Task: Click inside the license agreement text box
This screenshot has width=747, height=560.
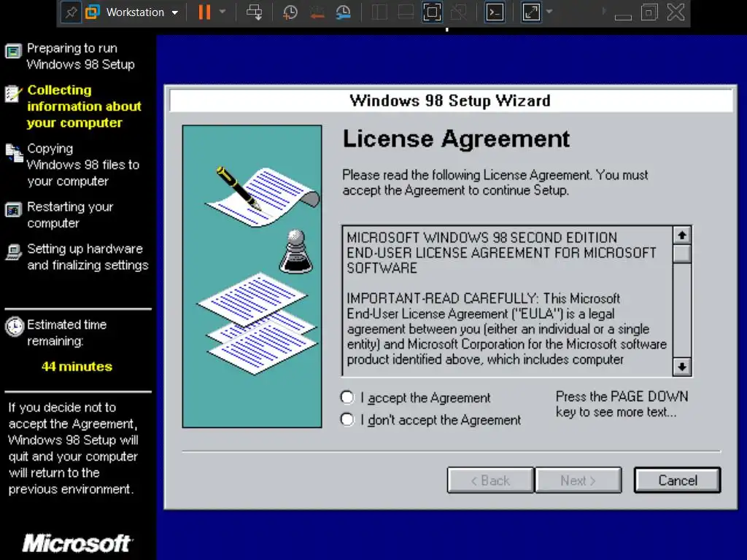Action: point(507,301)
